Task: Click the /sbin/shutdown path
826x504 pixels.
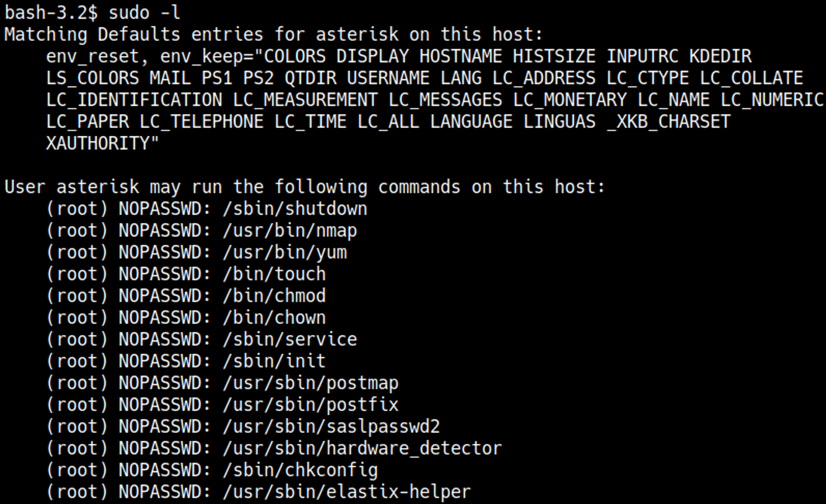Action: pyautogui.click(x=295, y=209)
